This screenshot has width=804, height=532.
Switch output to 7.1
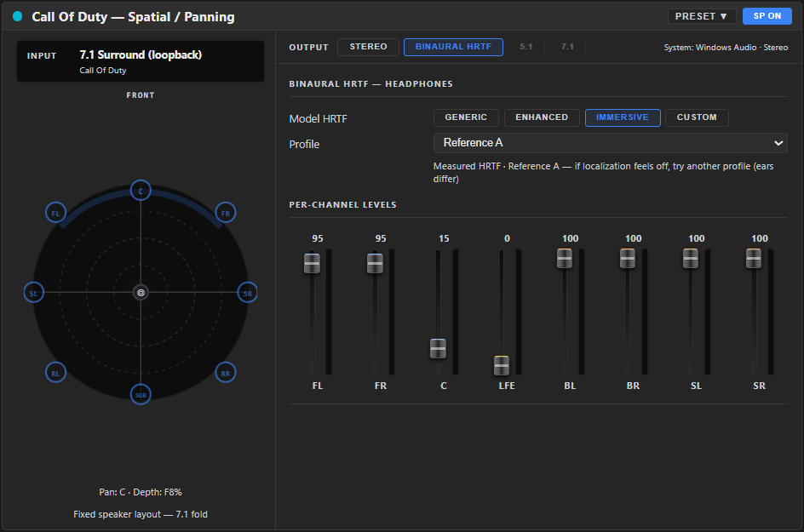point(567,47)
